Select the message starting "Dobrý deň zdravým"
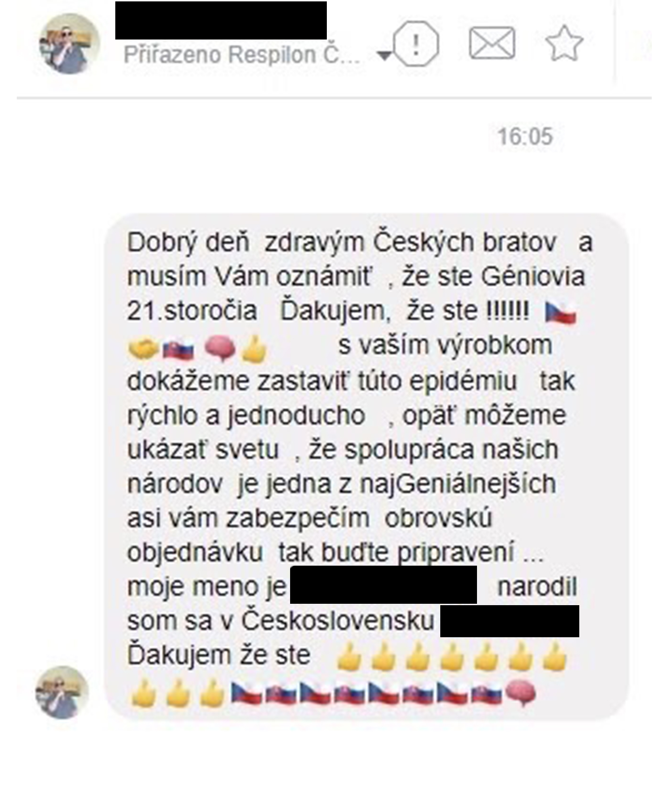This screenshot has height=812, width=669. point(366,466)
